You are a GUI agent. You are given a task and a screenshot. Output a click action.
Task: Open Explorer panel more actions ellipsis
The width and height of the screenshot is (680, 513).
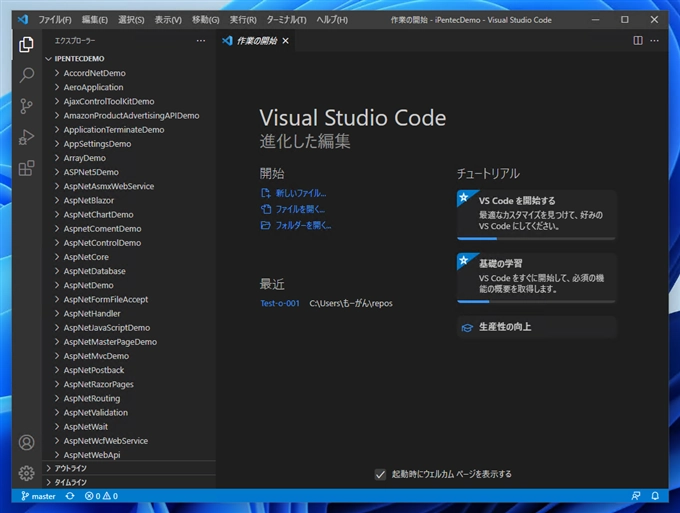201,41
